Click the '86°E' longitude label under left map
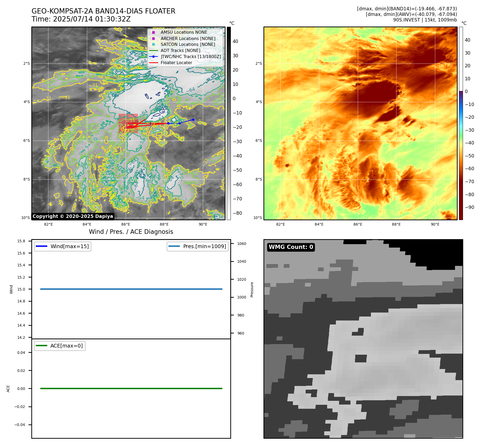The width and height of the screenshot is (481, 448). click(125, 224)
